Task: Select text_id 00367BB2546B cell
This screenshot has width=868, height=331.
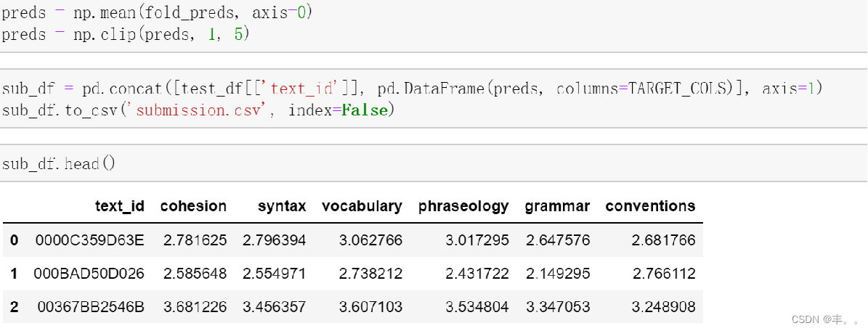Action: [92, 306]
